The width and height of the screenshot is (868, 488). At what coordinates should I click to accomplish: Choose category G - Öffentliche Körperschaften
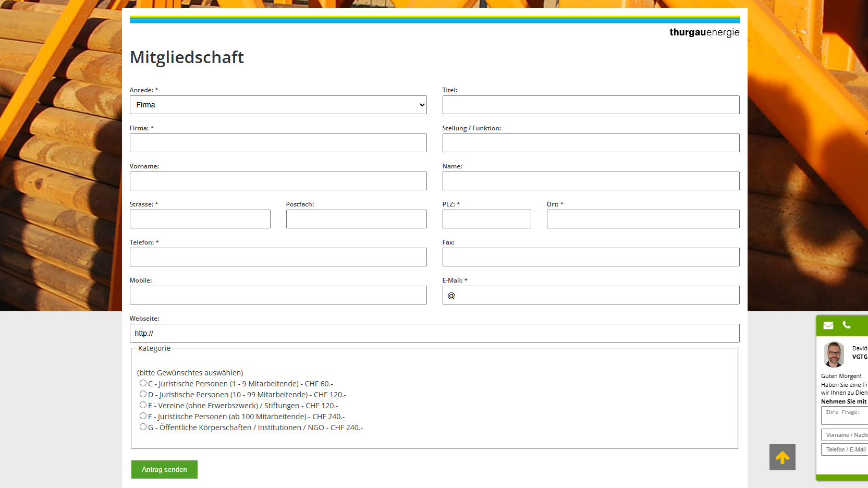(143, 427)
